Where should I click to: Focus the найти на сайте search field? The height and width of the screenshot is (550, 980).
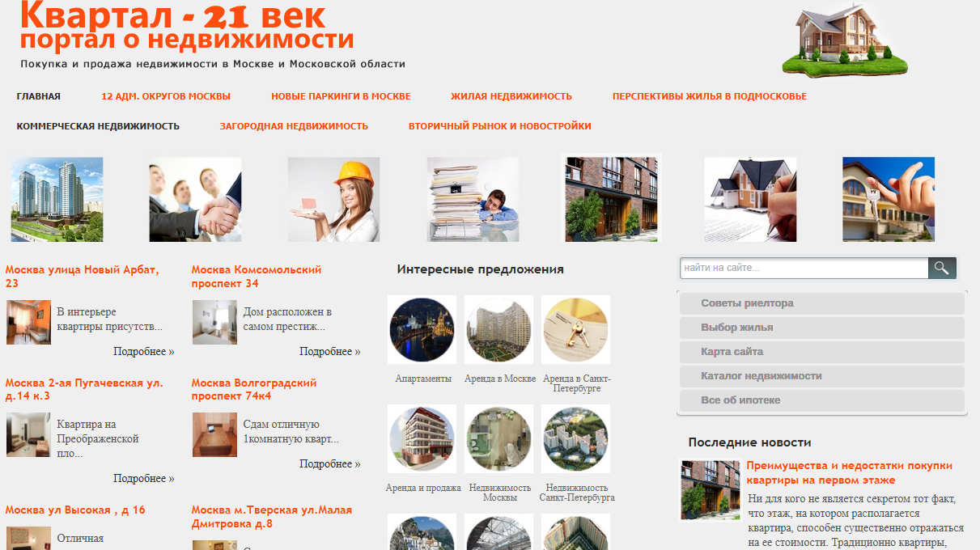(x=804, y=268)
